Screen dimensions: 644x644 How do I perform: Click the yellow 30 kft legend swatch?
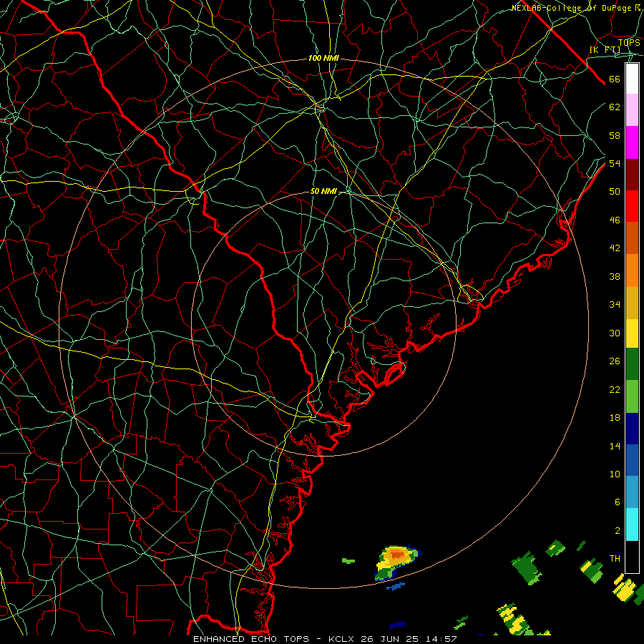coord(632,333)
